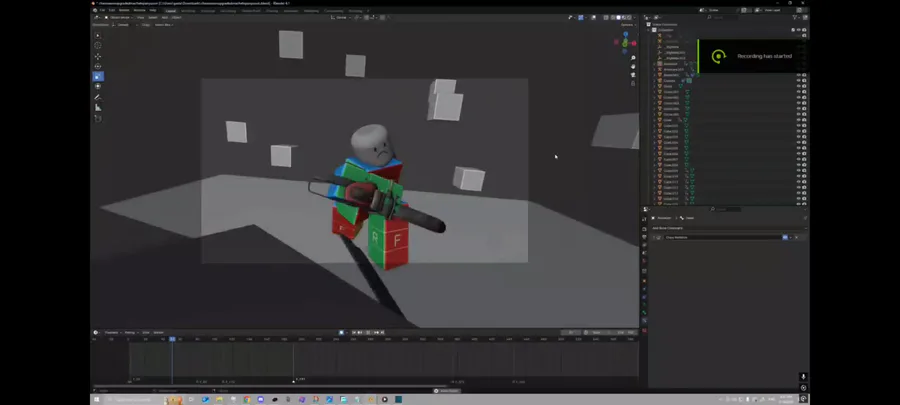
Task: Collapse the Collection tree in the outliner
Action: pyautogui.click(x=649, y=30)
